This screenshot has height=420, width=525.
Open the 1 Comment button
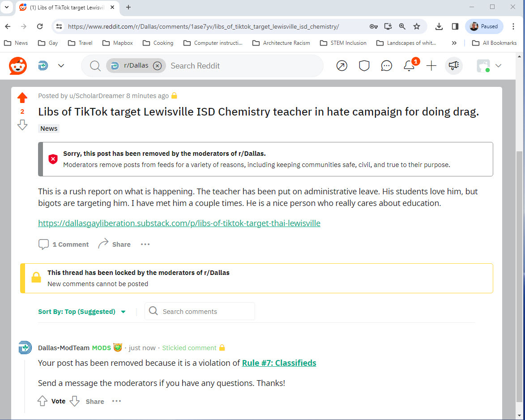coord(64,244)
